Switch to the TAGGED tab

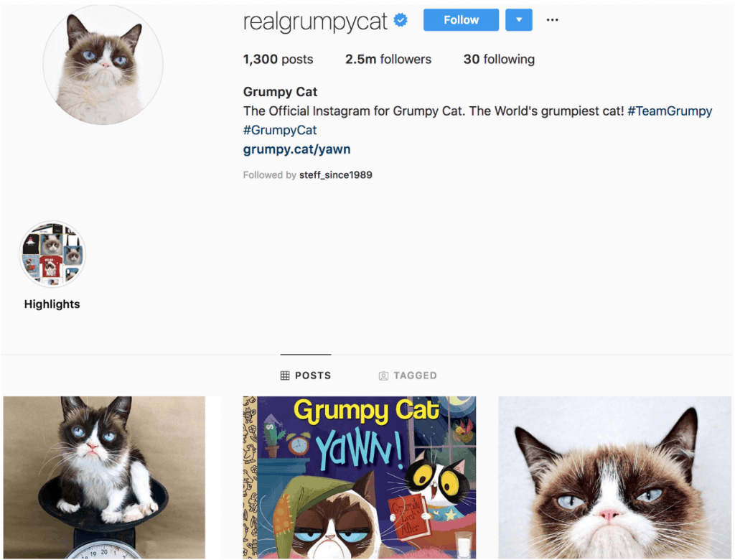pyautogui.click(x=408, y=375)
